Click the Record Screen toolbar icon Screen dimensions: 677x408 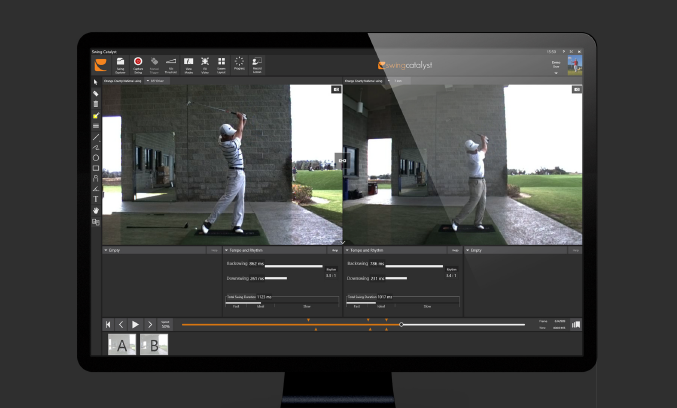(257, 63)
